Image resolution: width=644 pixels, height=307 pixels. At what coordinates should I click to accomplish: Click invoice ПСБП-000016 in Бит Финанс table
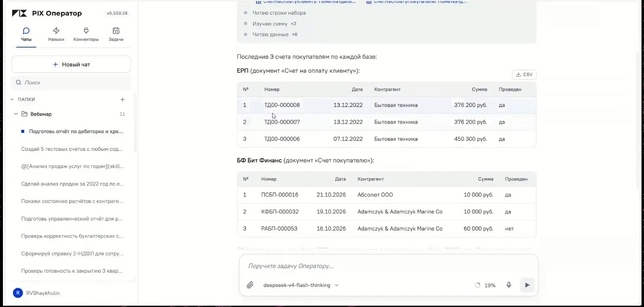click(280, 195)
